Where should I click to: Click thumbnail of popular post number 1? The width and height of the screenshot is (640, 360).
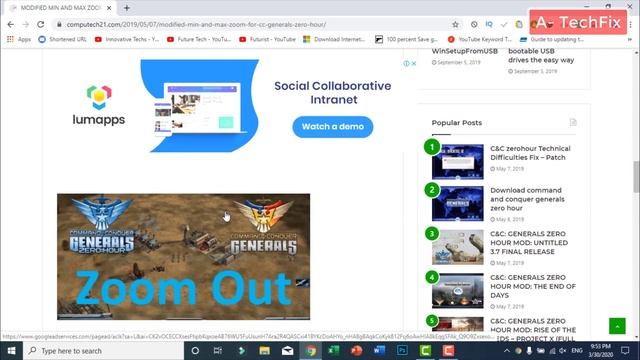pyautogui.click(x=458, y=162)
